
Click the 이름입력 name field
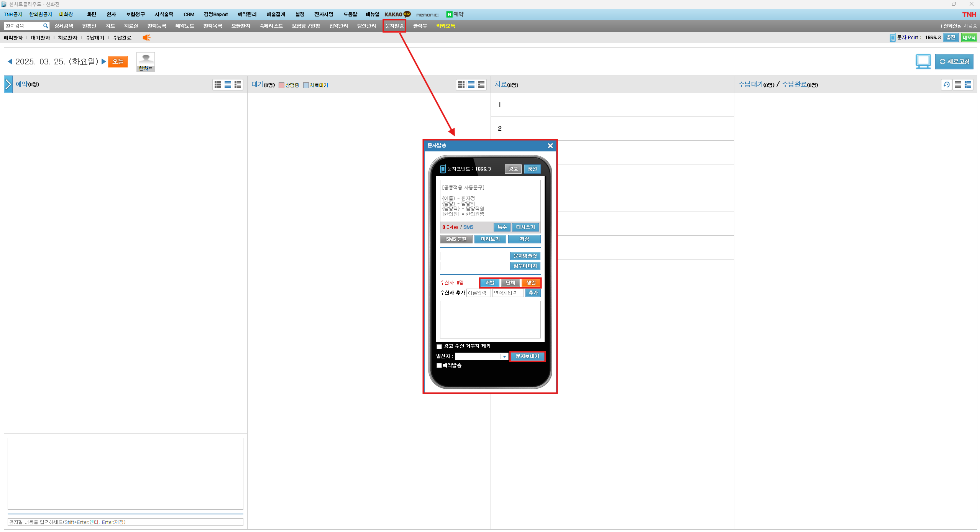(479, 293)
